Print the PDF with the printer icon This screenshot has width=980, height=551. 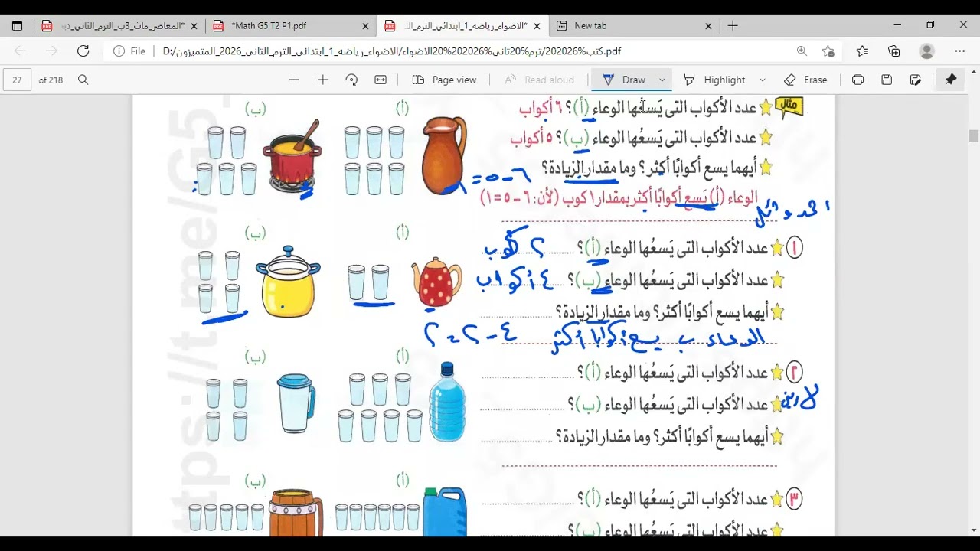tap(857, 80)
